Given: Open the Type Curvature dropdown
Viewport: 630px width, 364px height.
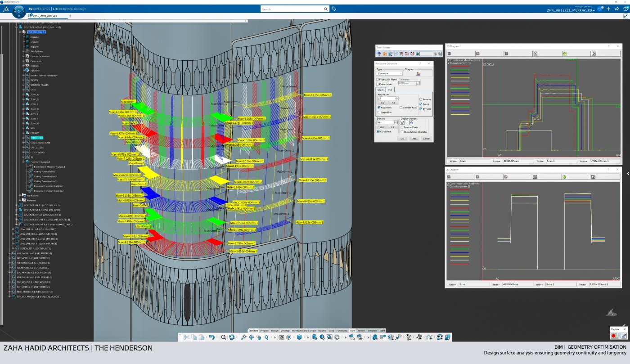Looking at the screenshot, I should pos(390,73).
